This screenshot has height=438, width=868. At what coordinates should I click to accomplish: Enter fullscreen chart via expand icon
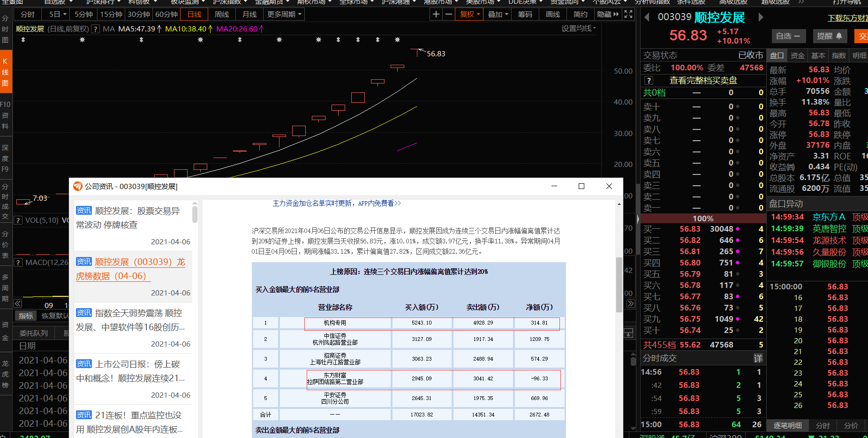[x=628, y=14]
